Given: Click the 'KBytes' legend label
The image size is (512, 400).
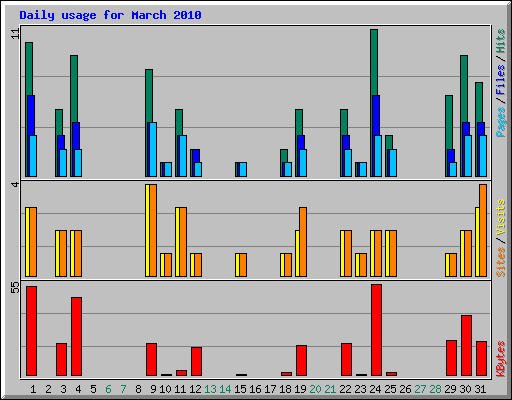Looking at the screenshot, I should [x=501, y=359].
